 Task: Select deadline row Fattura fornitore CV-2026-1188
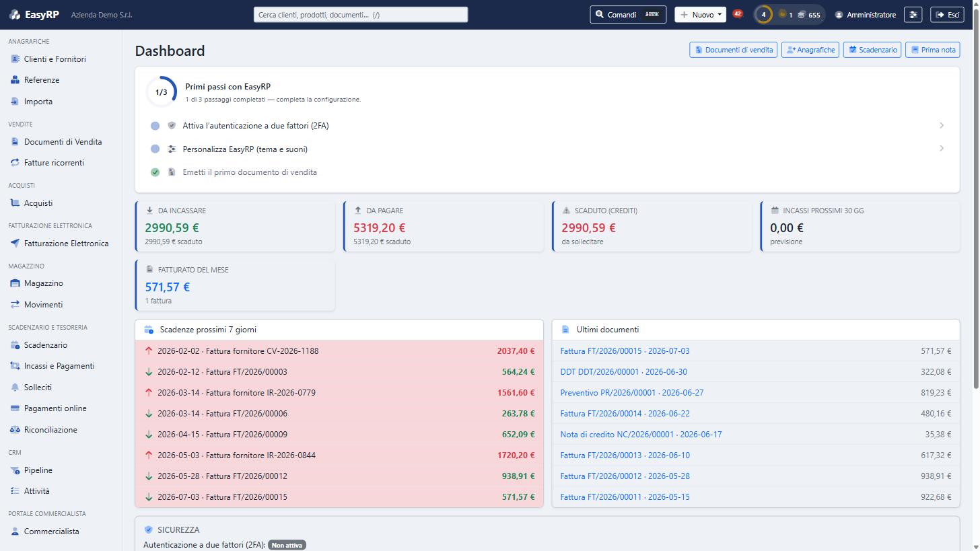point(339,351)
